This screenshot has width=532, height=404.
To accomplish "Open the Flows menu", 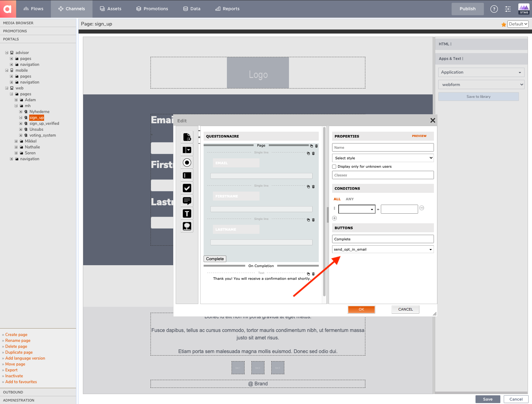I will pos(33,9).
